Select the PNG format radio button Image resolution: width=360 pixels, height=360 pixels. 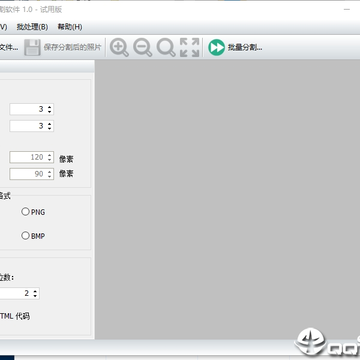[25, 212]
